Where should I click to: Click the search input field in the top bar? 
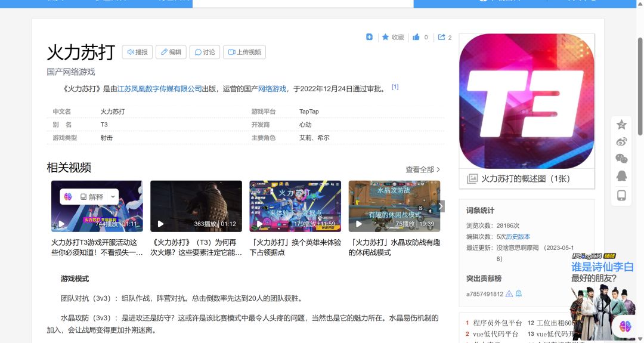point(303,4)
